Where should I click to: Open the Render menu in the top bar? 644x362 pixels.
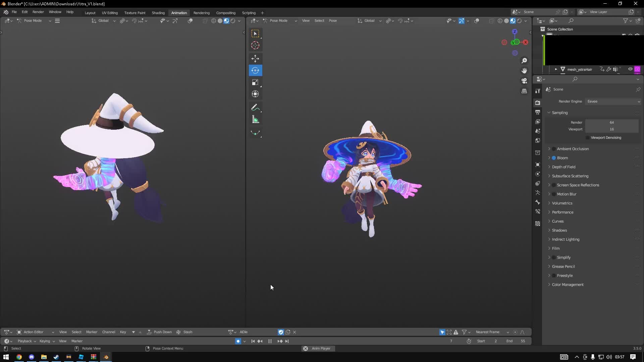(x=38, y=12)
